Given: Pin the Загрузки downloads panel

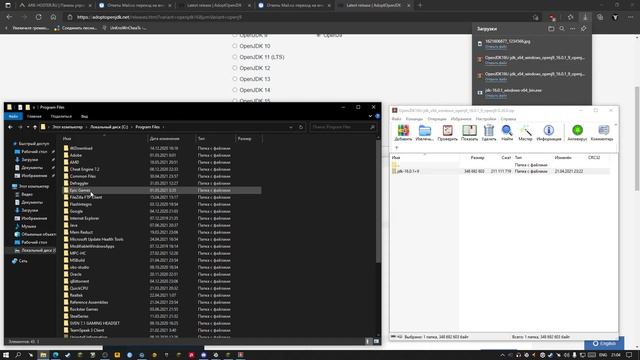Looking at the screenshot, I should pos(584,29).
